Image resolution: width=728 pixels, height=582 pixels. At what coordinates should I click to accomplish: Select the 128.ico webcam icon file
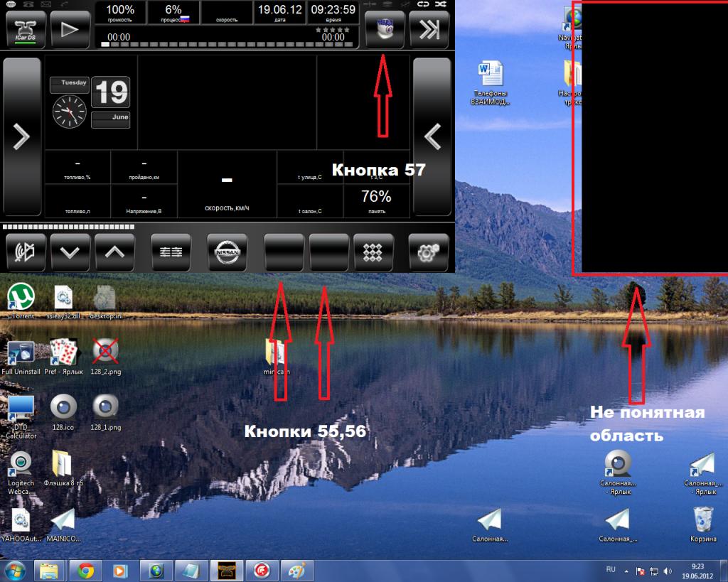tap(63, 412)
